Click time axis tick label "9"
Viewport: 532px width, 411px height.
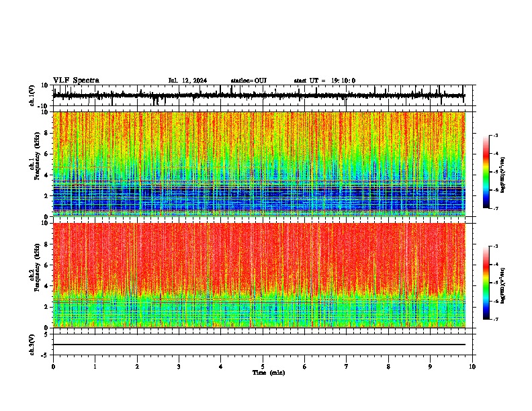coord(430,367)
